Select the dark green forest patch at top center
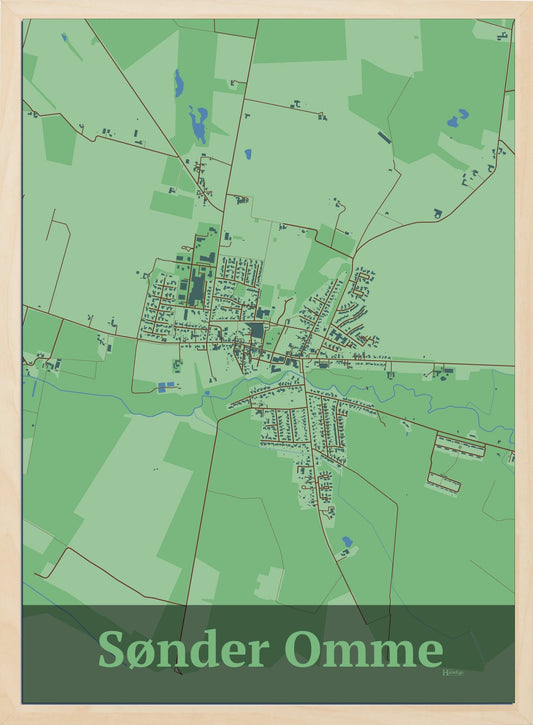533x725 pixels. pyautogui.click(x=300, y=41)
